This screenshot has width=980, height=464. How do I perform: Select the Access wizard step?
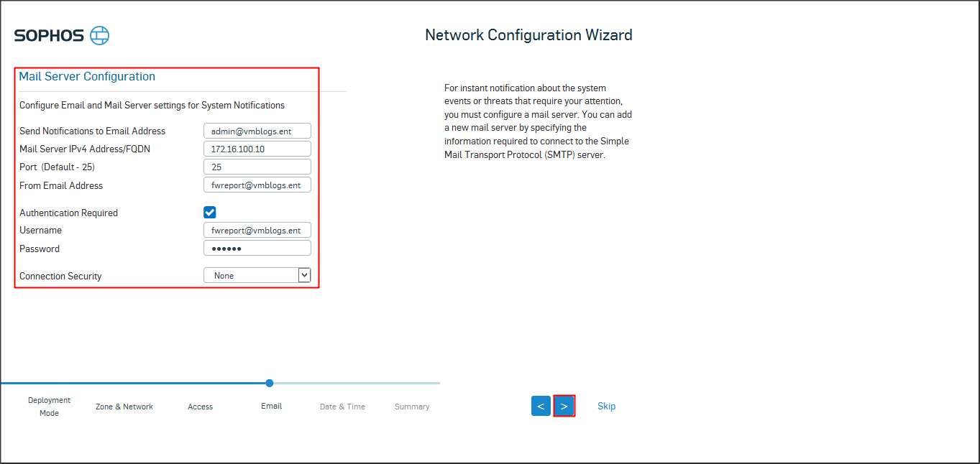[200, 407]
